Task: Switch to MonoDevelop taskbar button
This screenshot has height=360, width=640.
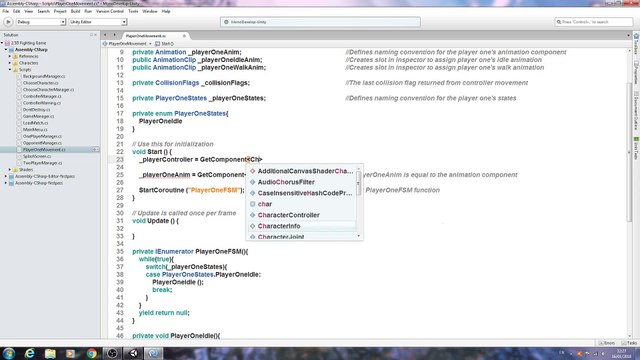Action: [153, 353]
